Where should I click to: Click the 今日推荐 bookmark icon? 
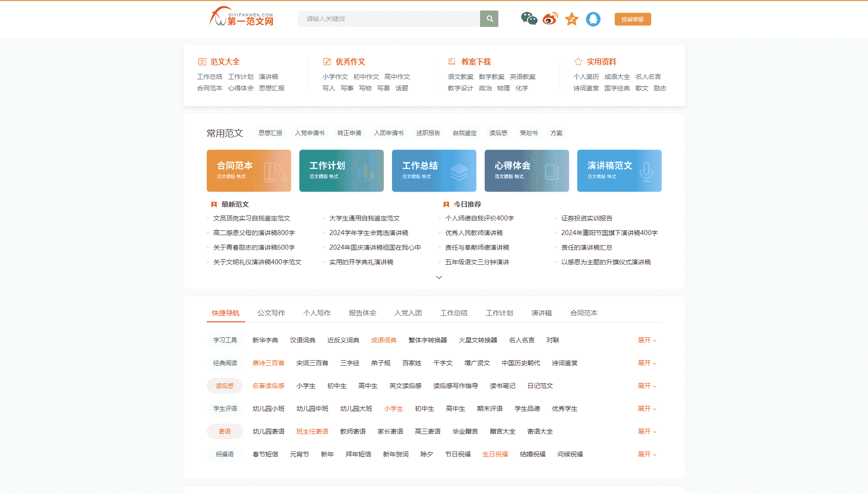[x=446, y=205]
